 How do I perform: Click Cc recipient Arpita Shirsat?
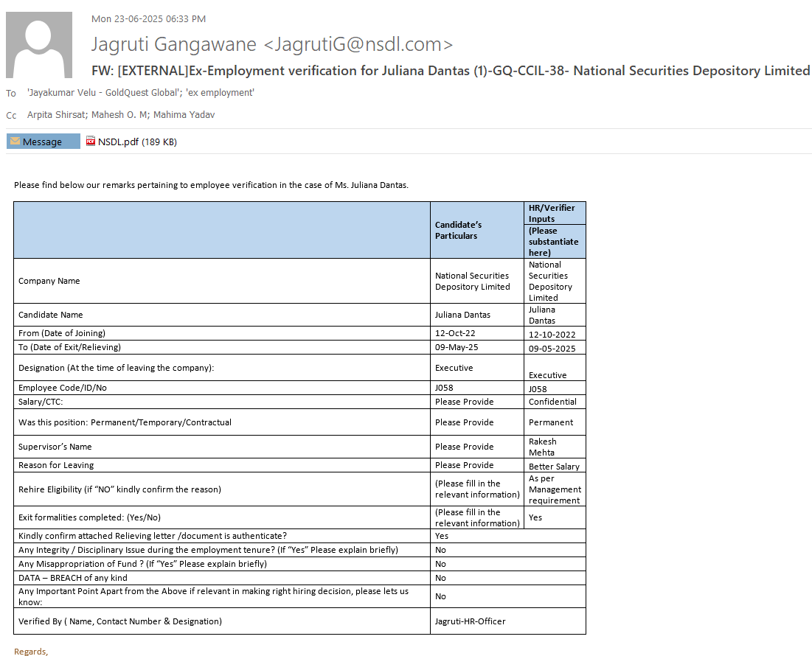click(56, 114)
